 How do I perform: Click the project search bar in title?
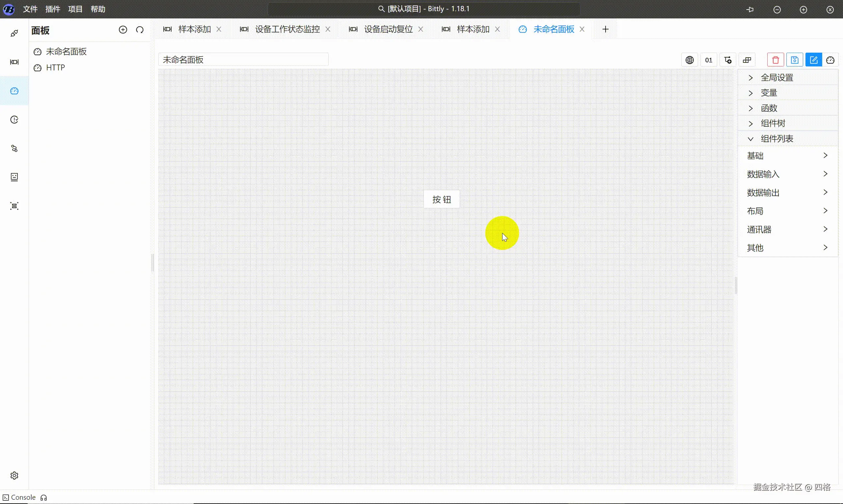[424, 9]
